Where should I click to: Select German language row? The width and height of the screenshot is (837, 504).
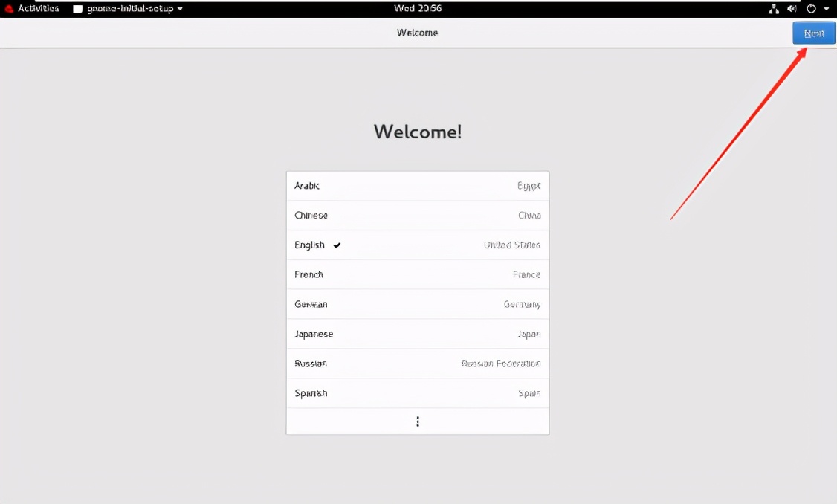(x=418, y=304)
